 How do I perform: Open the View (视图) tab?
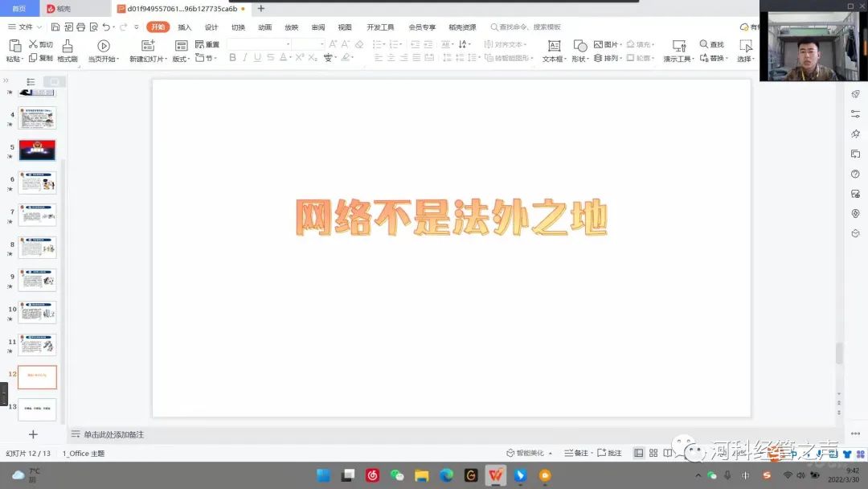click(x=344, y=27)
